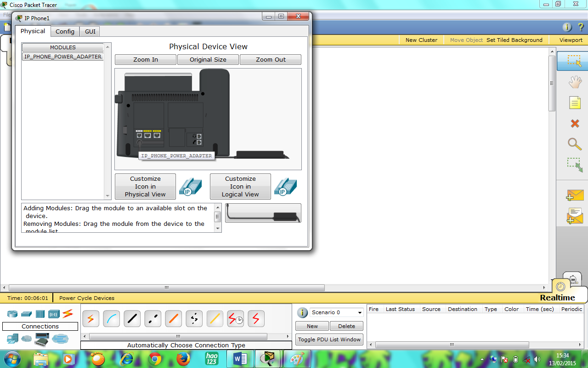Click the New scenario button
The image size is (588, 368).
312,326
